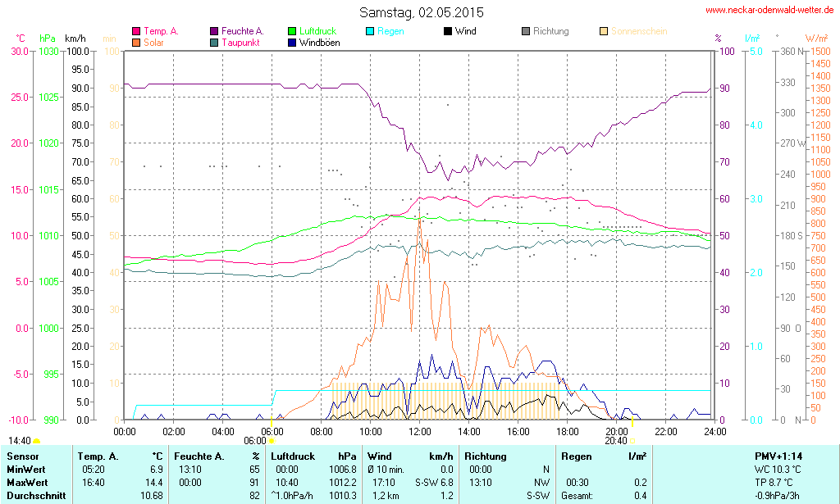Click the pink Temp. A. legend swatch

tap(136, 31)
